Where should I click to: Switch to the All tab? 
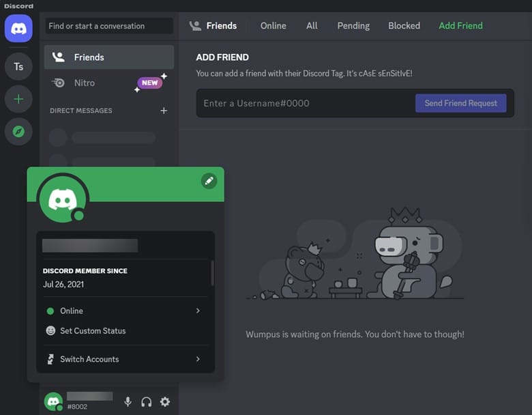312,26
